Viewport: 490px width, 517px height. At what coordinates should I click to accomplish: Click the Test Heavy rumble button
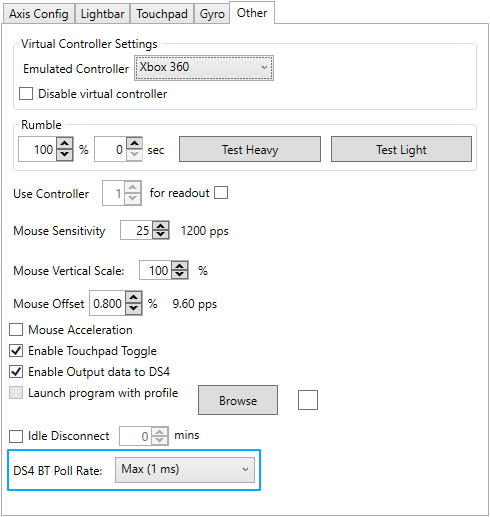click(250, 149)
